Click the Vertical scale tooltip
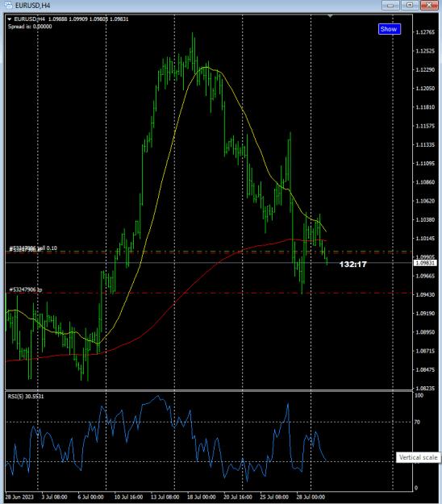The width and height of the screenshot is (442, 504). (x=419, y=457)
